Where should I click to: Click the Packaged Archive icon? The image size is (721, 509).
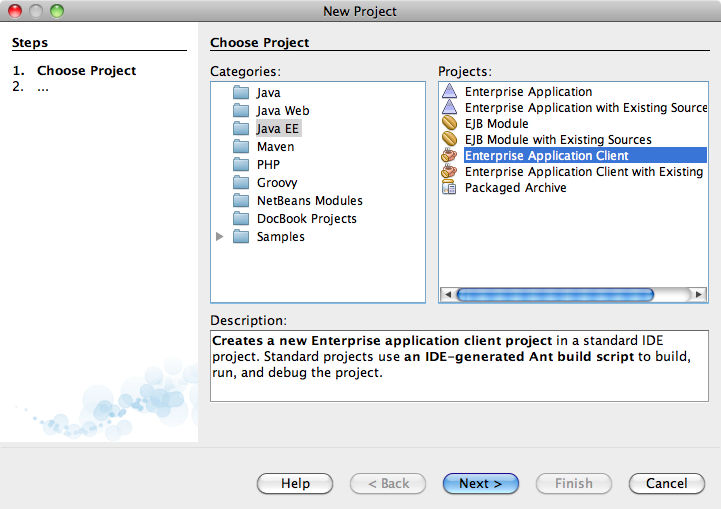point(449,187)
